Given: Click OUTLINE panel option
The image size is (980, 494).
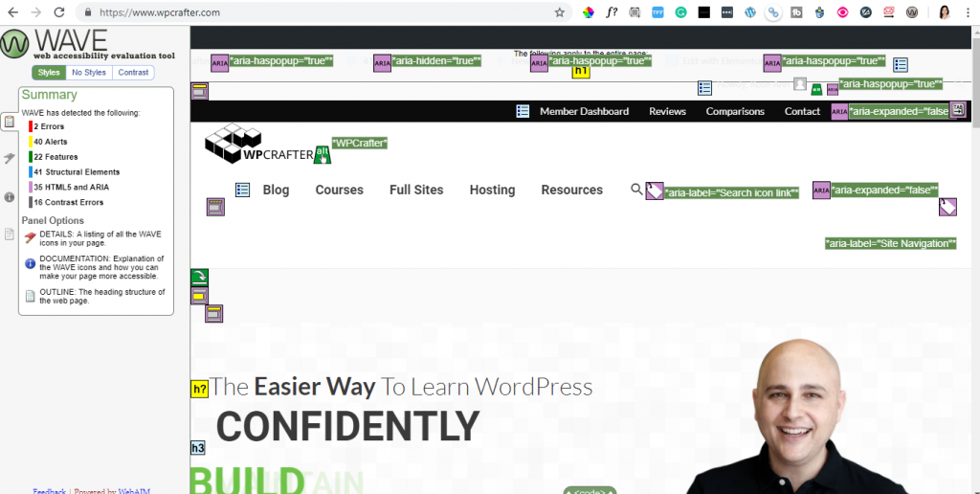Looking at the screenshot, I should [x=94, y=297].
